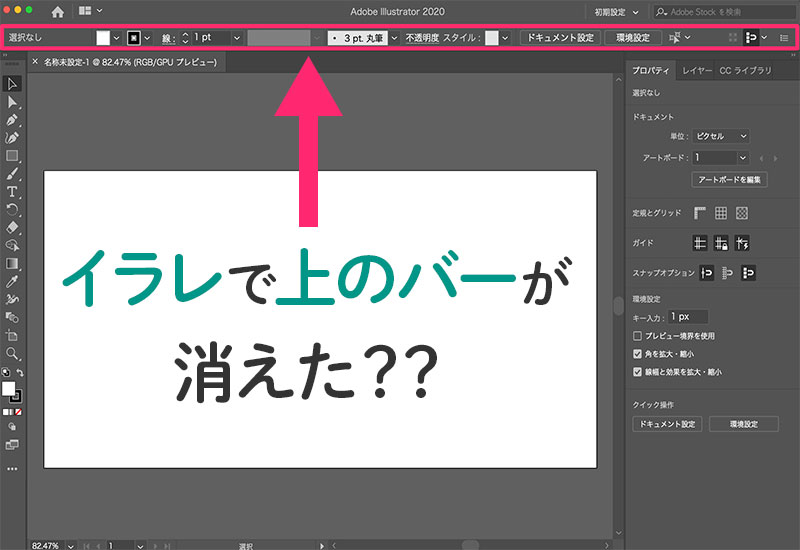The image size is (800, 550).
Task: Click the selection transform icon in control bar
Action: click(x=675, y=38)
